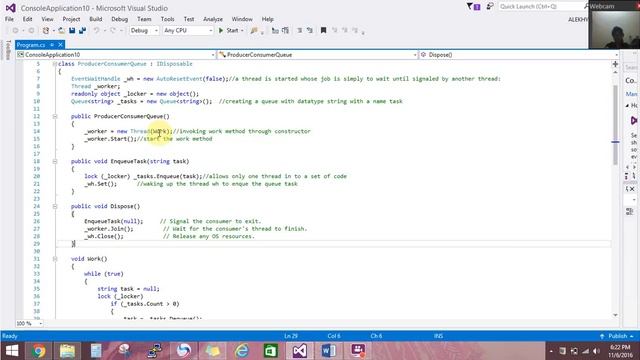
Task: Click the Redo arrow icon
Action: [x=113, y=31]
